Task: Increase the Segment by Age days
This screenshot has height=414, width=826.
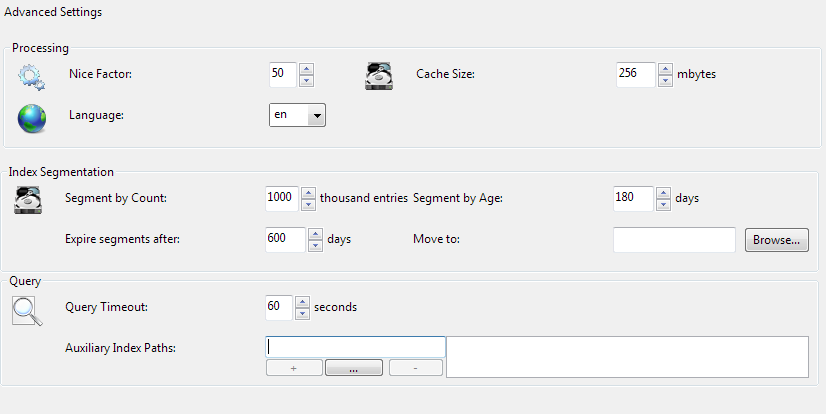Action: pos(663,192)
